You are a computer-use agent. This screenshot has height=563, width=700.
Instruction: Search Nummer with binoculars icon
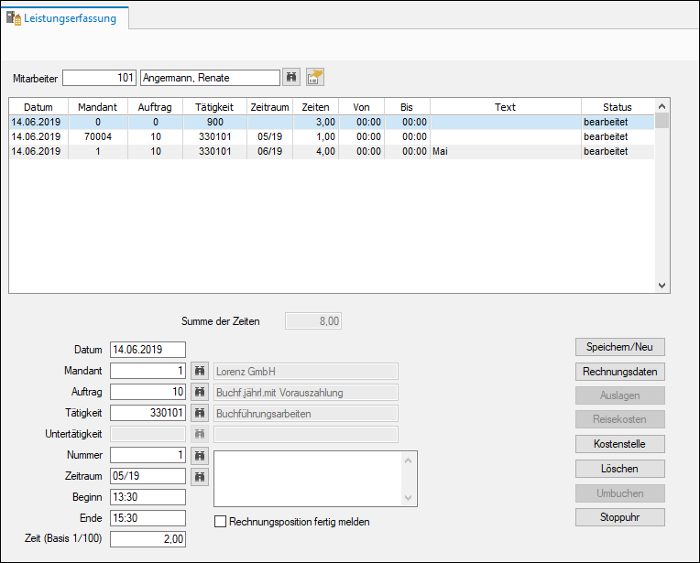[200, 455]
